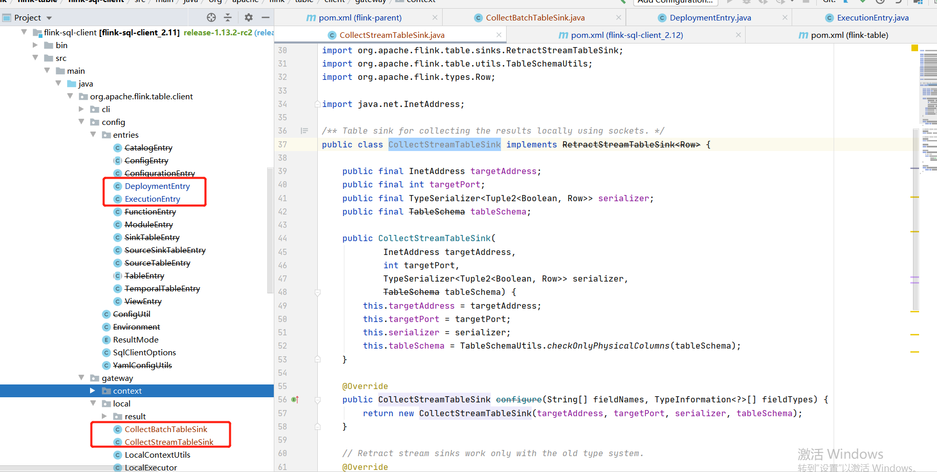
Task: Toggle fold marker at line 53
Action: (317, 360)
